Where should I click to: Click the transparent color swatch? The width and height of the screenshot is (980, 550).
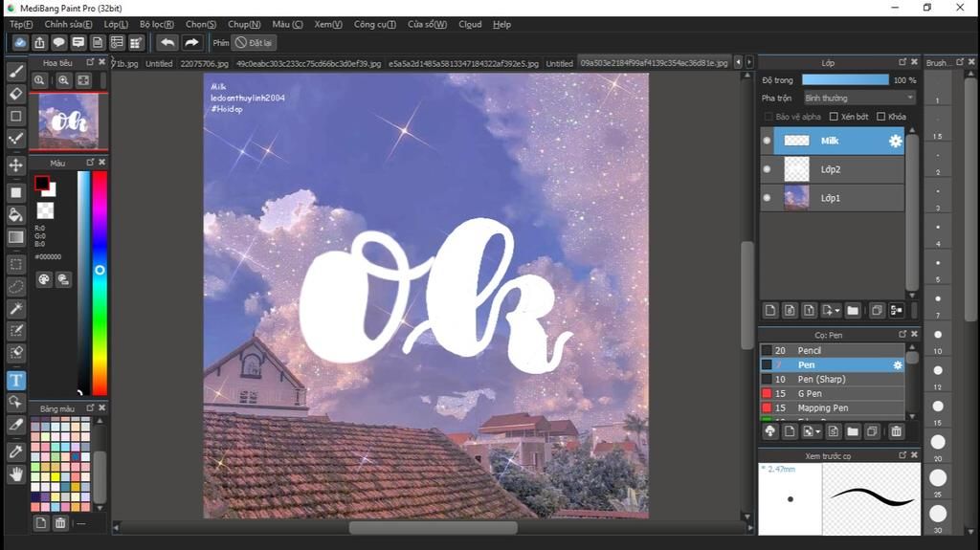45,210
